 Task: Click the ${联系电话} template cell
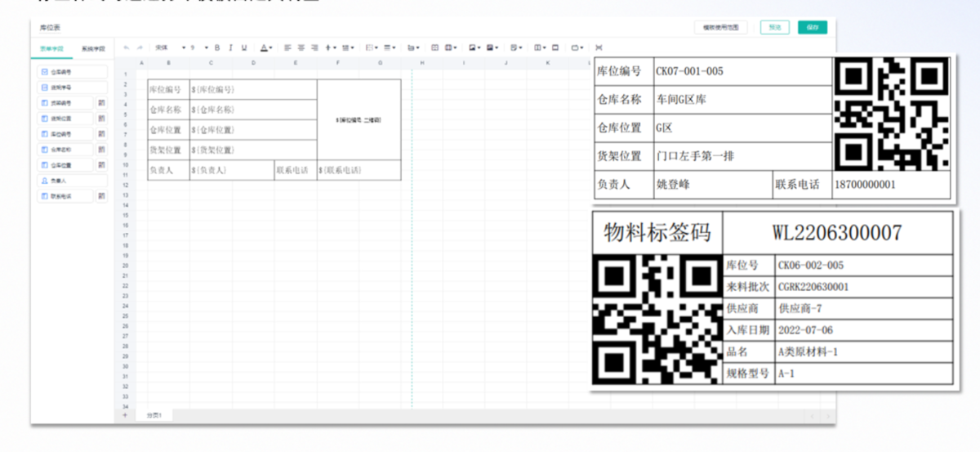tap(359, 170)
